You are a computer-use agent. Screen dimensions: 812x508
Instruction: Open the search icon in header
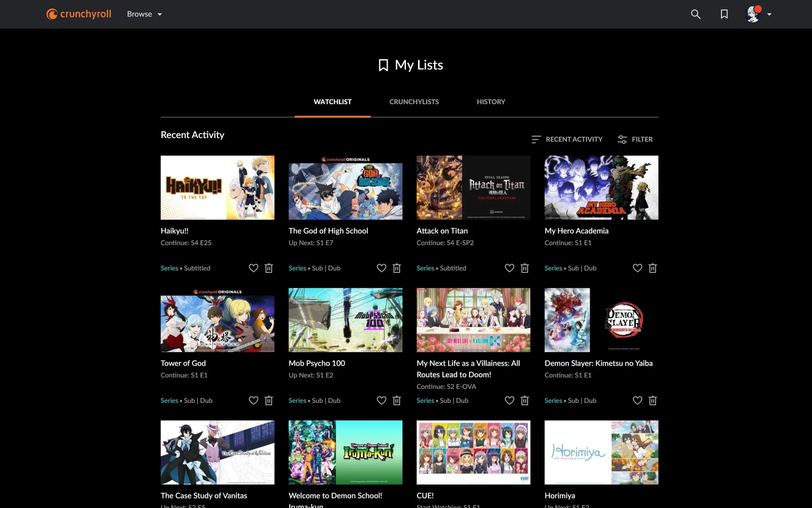point(695,14)
